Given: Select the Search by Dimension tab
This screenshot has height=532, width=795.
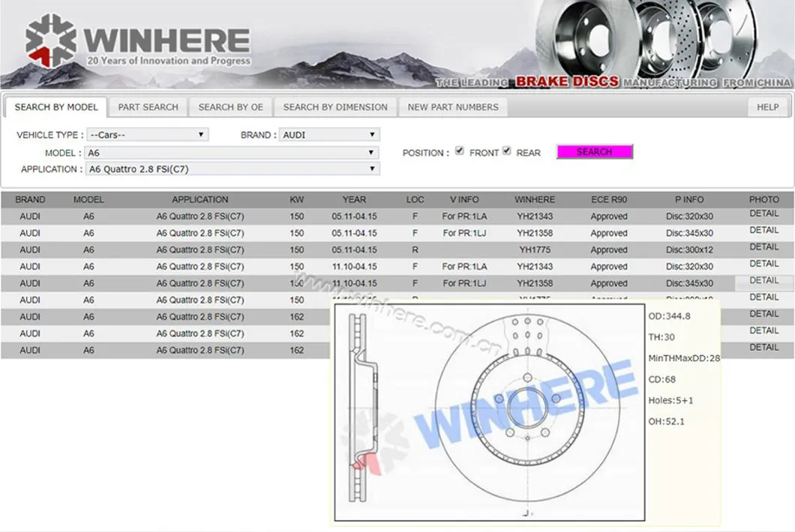Looking at the screenshot, I should 335,107.
